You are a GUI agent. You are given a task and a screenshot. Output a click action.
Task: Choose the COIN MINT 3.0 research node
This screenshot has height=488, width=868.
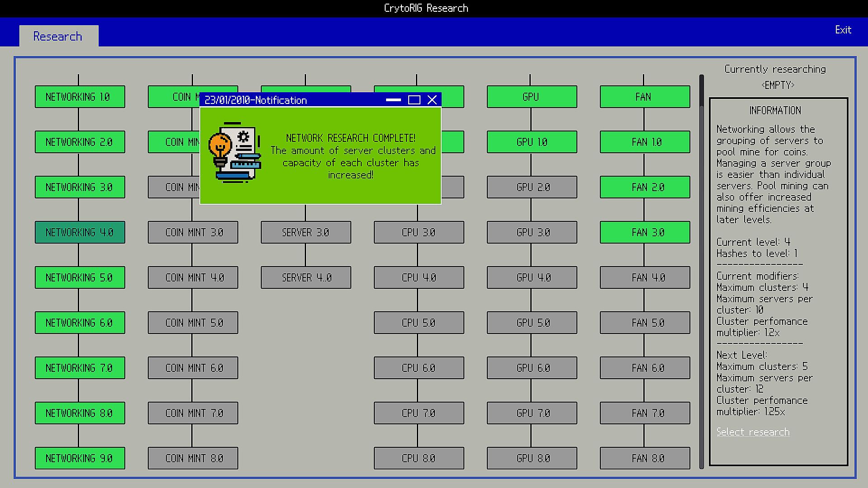click(193, 232)
